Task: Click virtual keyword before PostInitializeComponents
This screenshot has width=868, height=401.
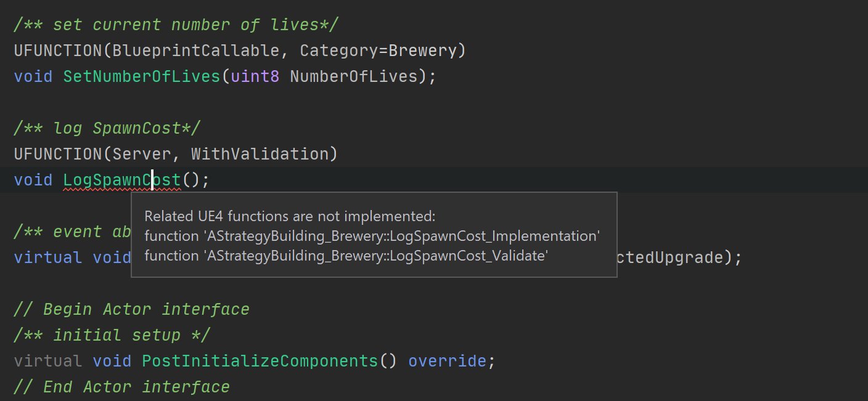Action: pos(48,360)
